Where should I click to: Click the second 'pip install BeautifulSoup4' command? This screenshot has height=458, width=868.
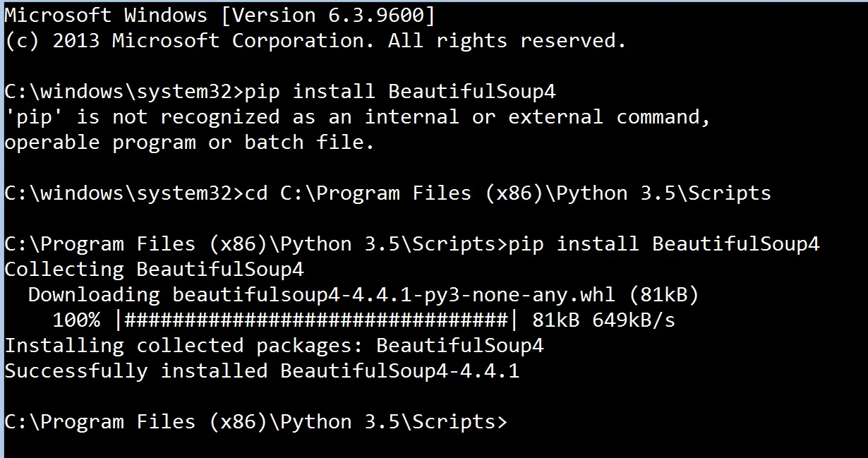coord(663,244)
